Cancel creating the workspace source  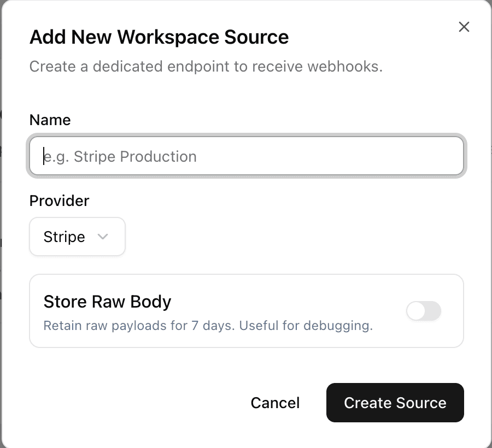(275, 403)
